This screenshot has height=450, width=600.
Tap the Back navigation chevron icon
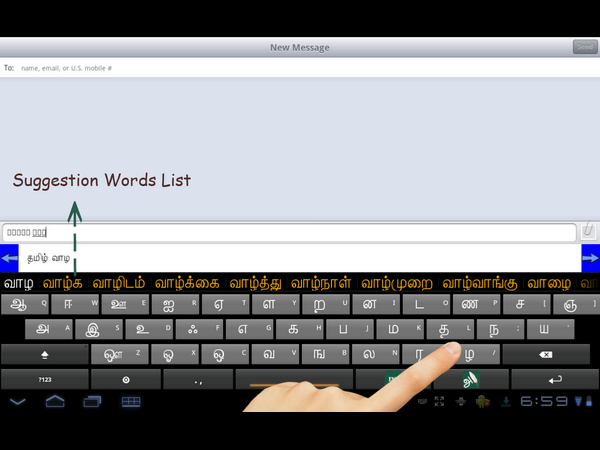[18, 402]
